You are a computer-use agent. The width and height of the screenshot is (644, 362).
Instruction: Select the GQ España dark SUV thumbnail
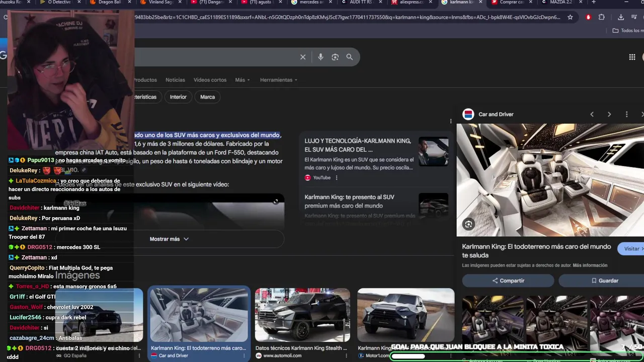[x=99, y=315]
